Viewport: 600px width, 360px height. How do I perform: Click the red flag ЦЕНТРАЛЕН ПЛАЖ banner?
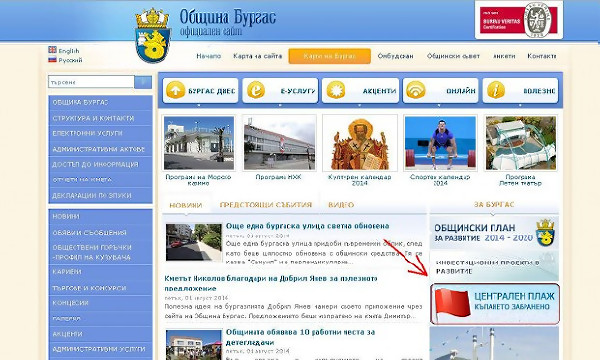pos(494,304)
